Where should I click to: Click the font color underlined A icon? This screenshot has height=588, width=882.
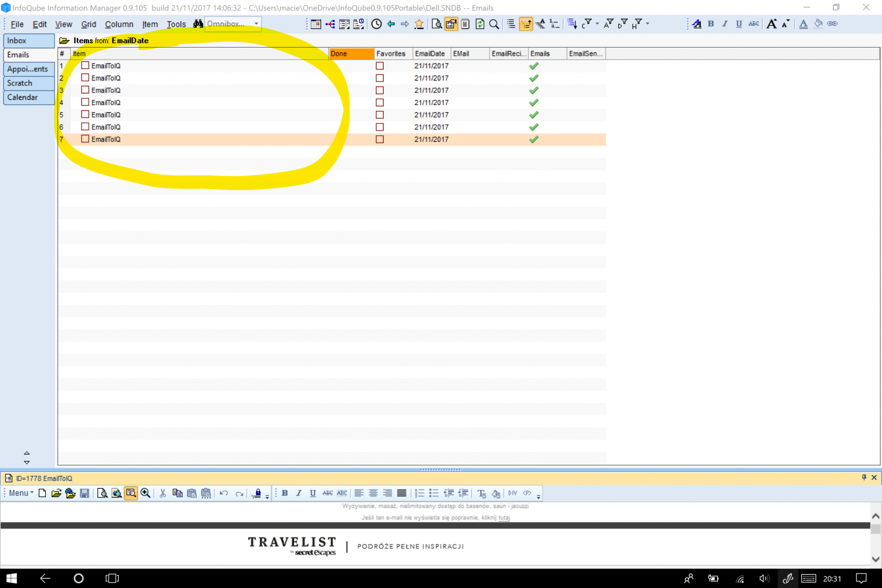pos(804,24)
